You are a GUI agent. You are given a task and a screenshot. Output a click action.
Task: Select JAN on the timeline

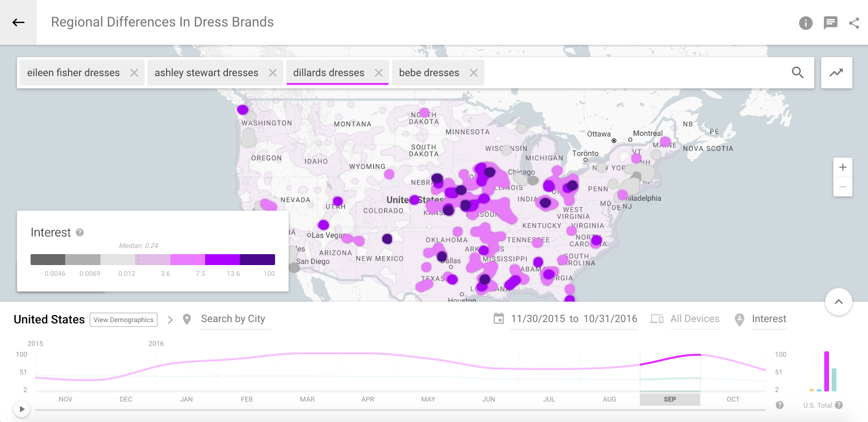(187, 399)
